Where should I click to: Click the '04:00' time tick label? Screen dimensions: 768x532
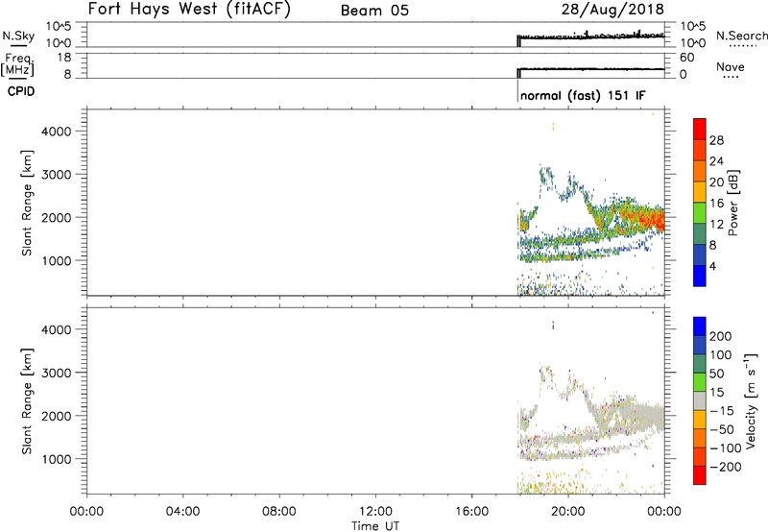(x=182, y=512)
